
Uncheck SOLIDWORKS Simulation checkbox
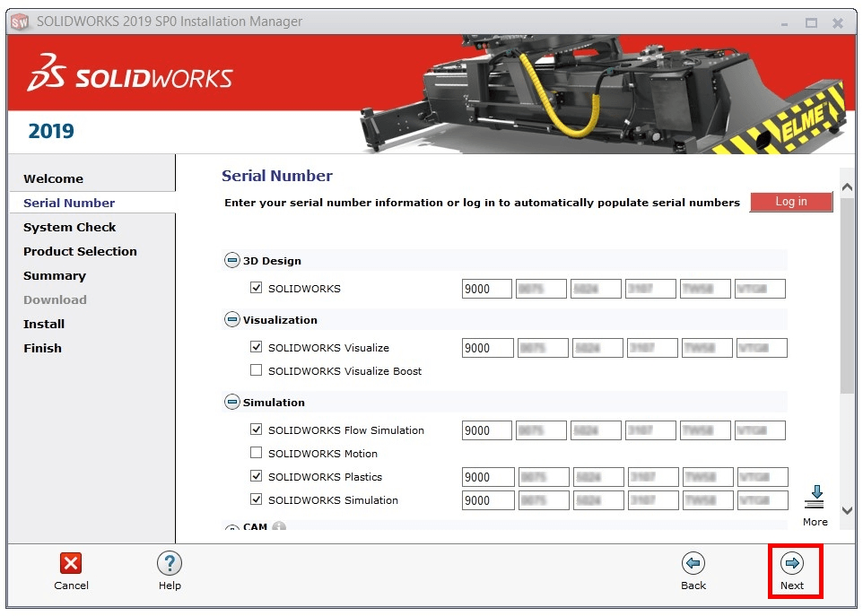pyautogui.click(x=256, y=499)
